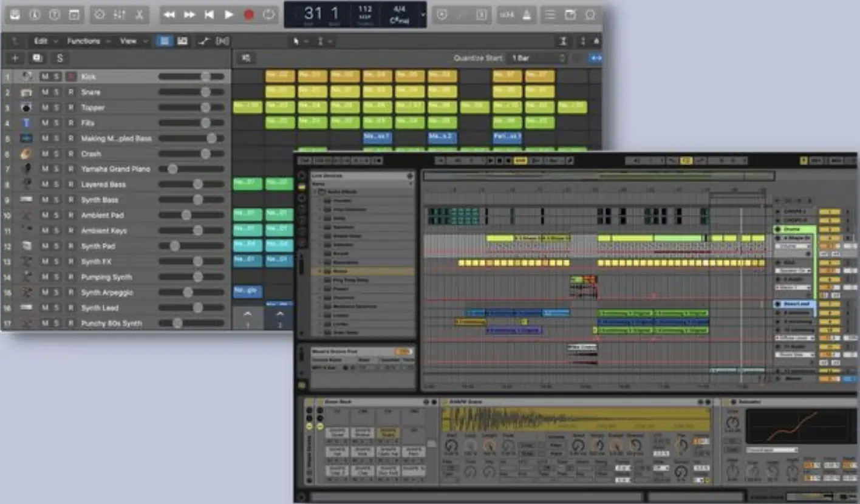The height and width of the screenshot is (504, 860).
Task: Toggle Flex display in Logic
Action: point(223,41)
